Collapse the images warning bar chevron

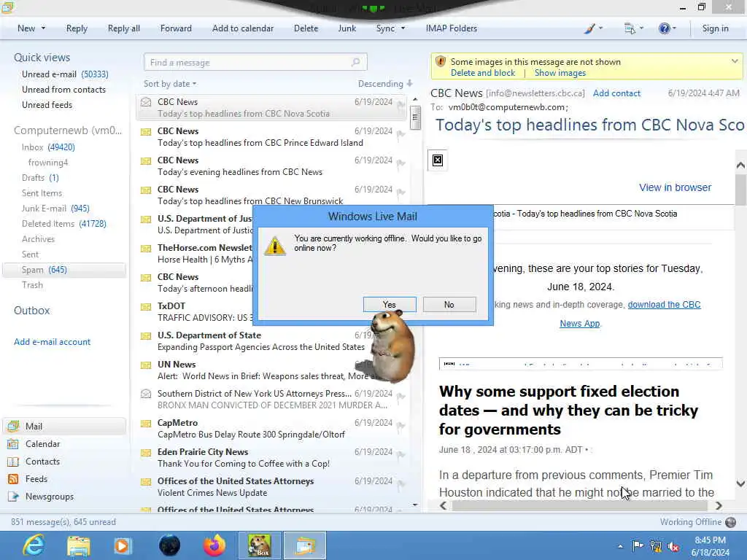pyautogui.click(x=735, y=61)
